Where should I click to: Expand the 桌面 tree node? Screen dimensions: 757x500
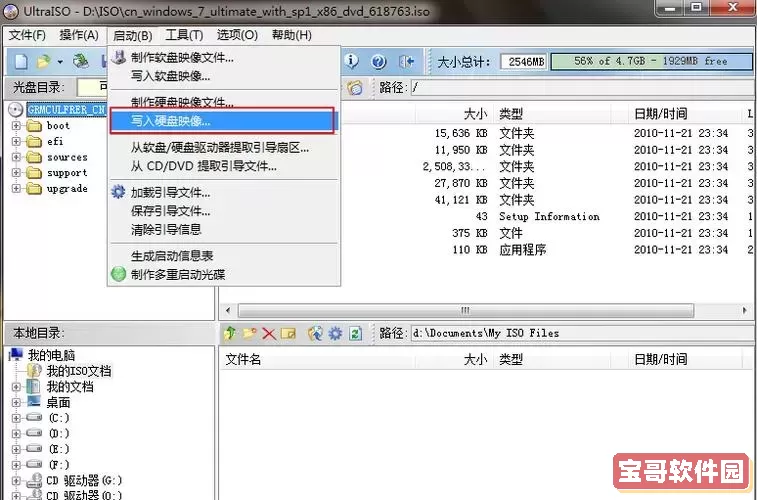point(16,402)
